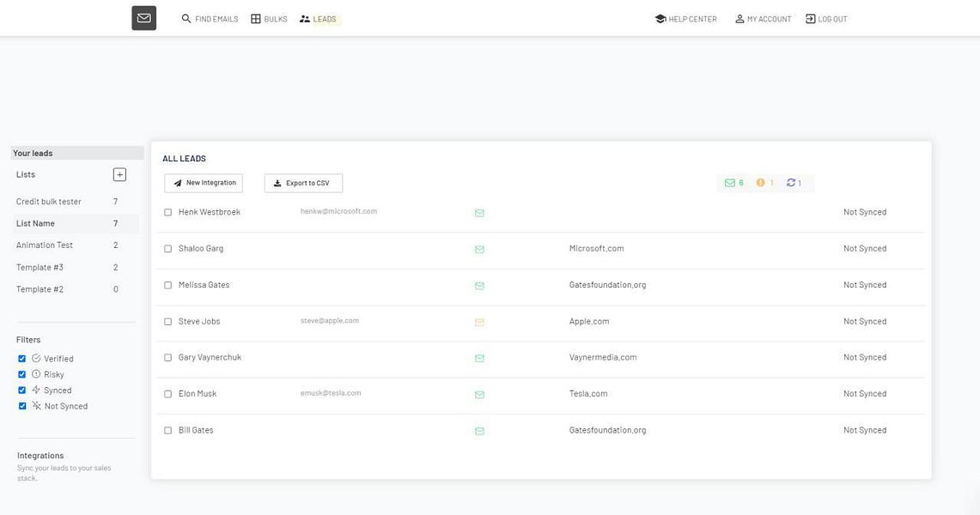
Task: Click Gary Vaynerchuk's email status icon
Action: [479, 358]
